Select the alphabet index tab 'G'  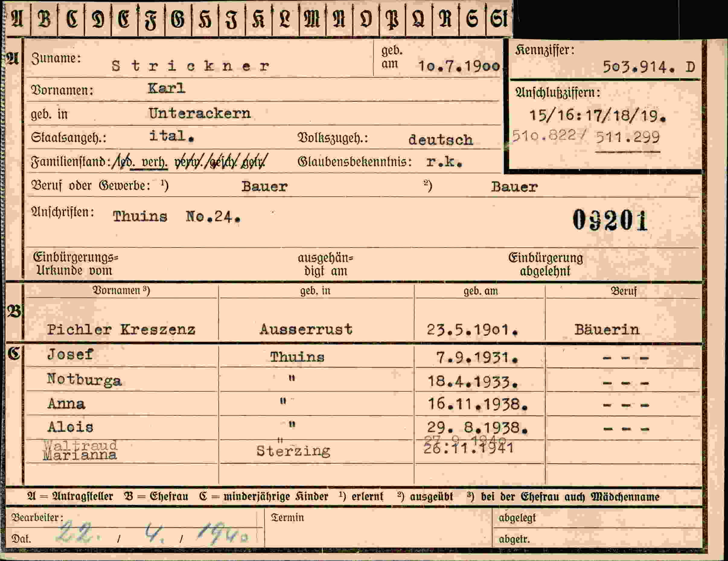click(178, 18)
